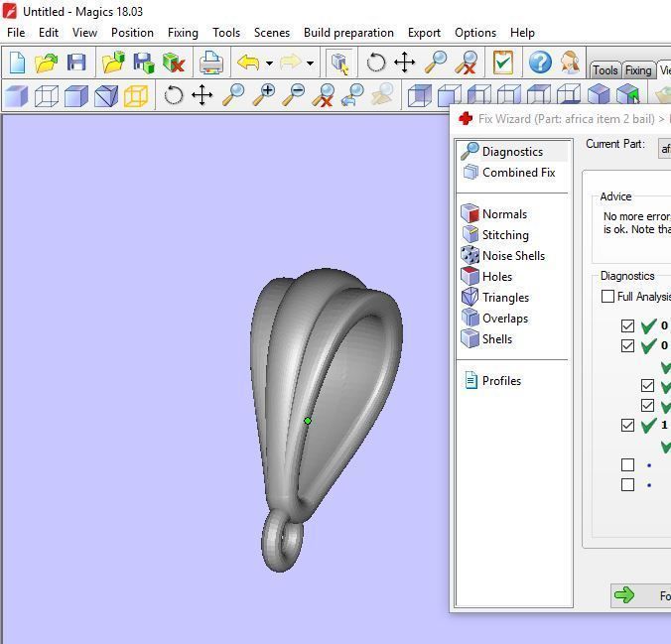671x644 pixels.
Task: Open Overlaps page in Fix Wizard
Action: [x=494, y=318]
